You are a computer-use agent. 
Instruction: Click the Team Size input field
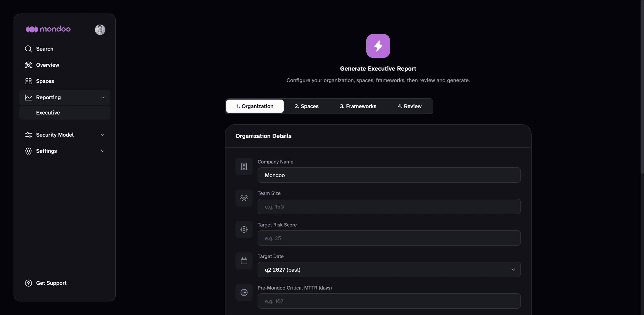[389, 207]
